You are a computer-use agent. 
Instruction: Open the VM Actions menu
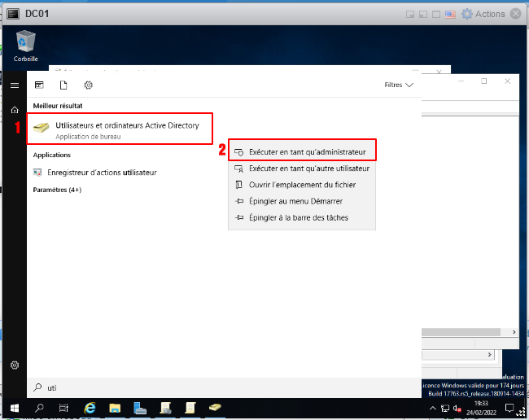483,14
